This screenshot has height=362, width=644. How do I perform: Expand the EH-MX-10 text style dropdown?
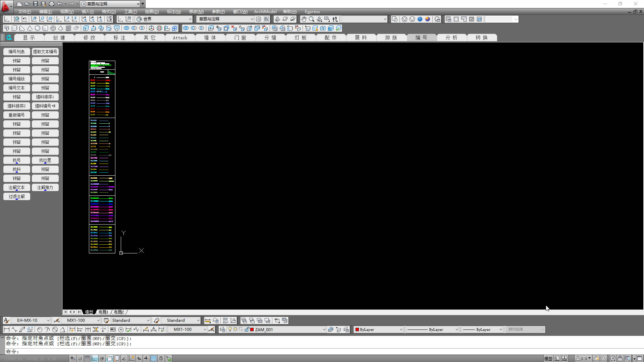coord(48,320)
